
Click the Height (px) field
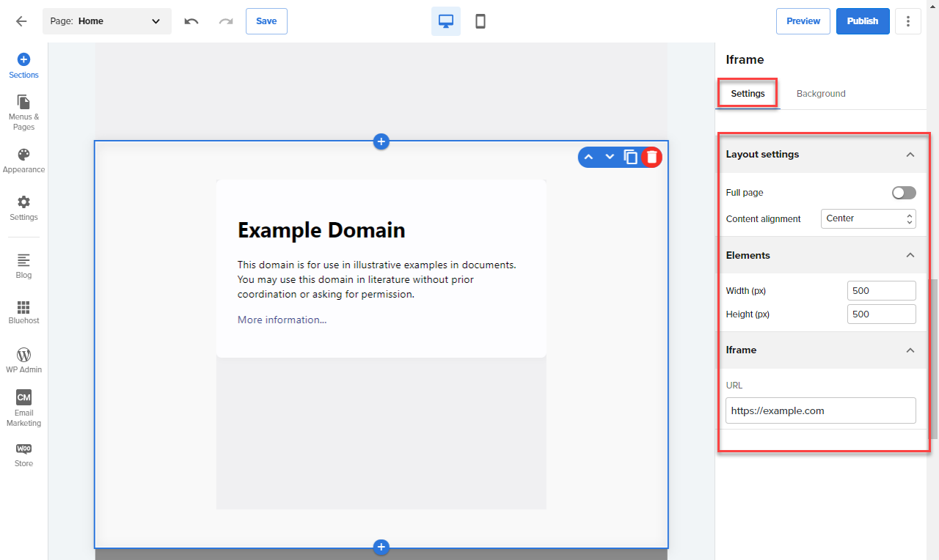point(881,314)
